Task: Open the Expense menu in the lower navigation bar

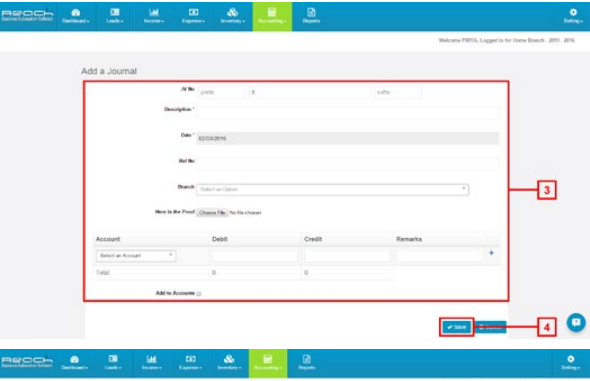Action: [190, 363]
